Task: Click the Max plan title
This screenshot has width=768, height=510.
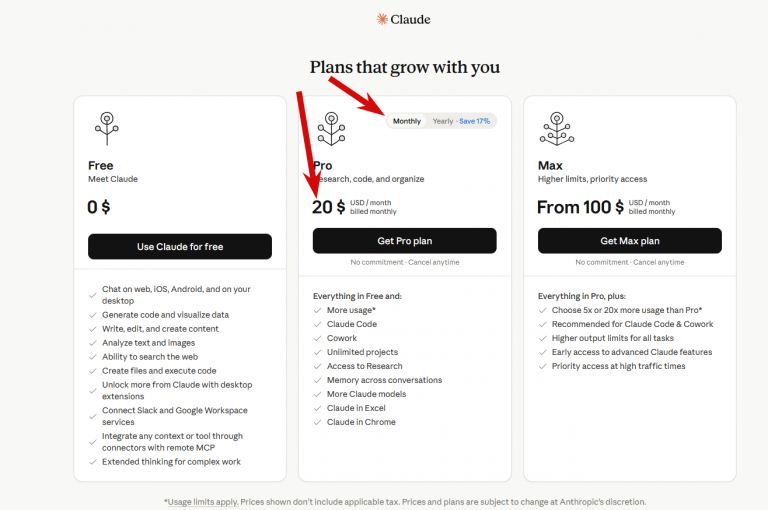Action: pos(550,166)
